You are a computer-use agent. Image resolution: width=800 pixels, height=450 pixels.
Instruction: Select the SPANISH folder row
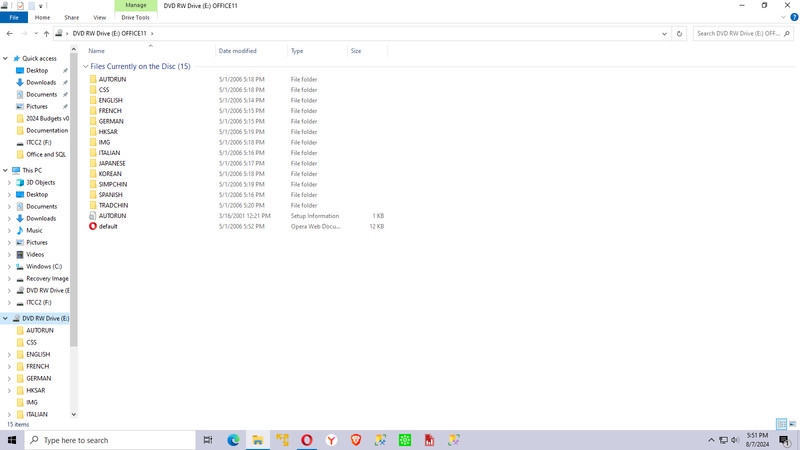click(237, 195)
